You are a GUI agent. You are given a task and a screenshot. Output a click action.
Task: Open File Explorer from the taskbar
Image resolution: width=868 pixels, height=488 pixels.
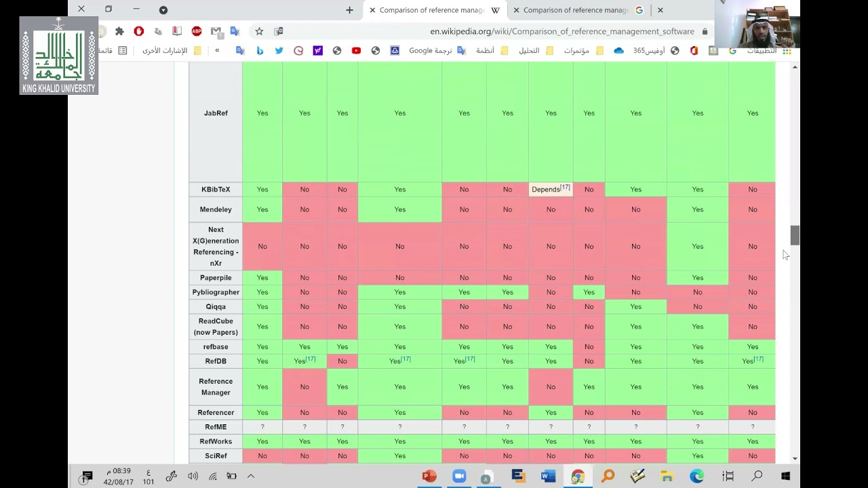click(667, 476)
